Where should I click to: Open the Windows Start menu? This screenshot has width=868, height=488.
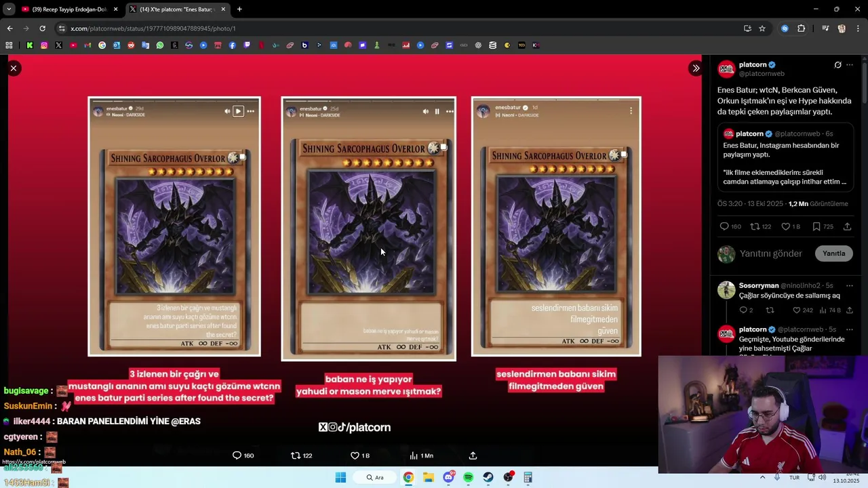pyautogui.click(x=340, y=478)
